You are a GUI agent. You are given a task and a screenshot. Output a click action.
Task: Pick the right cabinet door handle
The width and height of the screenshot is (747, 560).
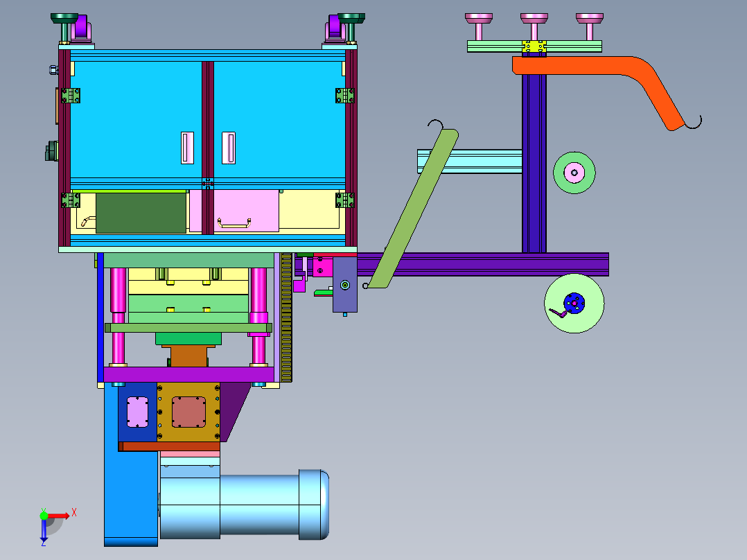point(229,148)
